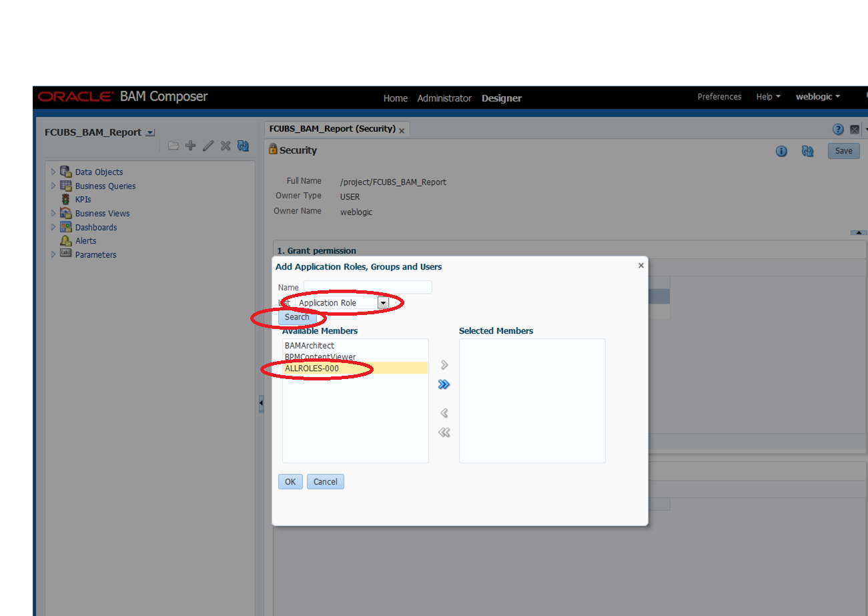
Task: Switch to the Designer page
Action: 502,98
